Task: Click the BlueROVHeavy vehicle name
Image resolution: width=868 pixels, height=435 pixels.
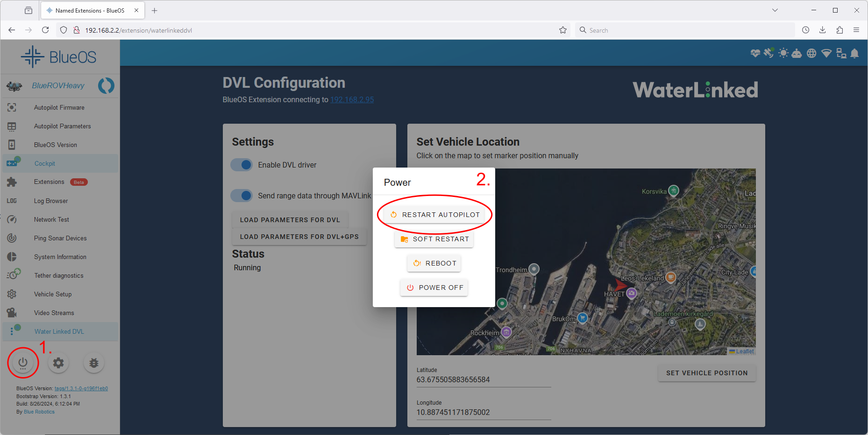Action: coord(58,85)
